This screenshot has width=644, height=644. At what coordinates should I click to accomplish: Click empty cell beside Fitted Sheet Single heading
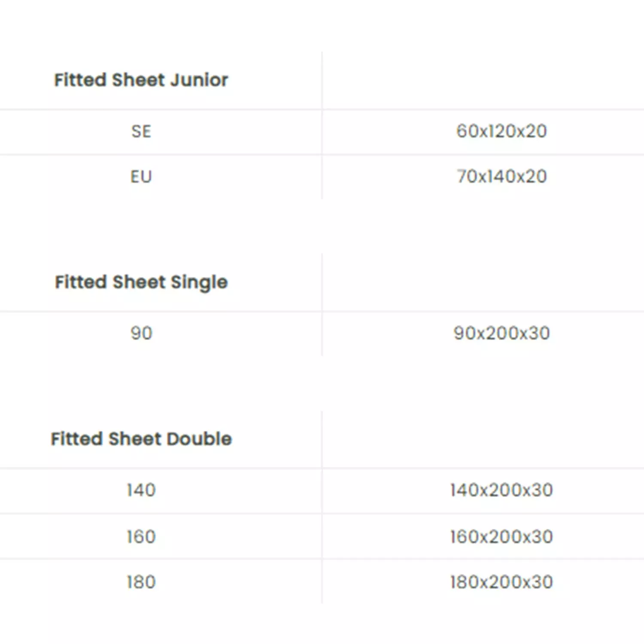(483, 282)
